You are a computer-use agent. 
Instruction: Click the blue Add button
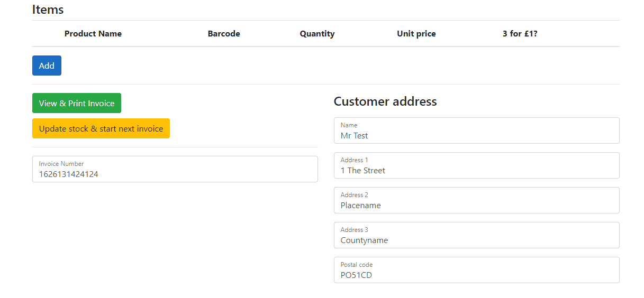tap(47, 66)
